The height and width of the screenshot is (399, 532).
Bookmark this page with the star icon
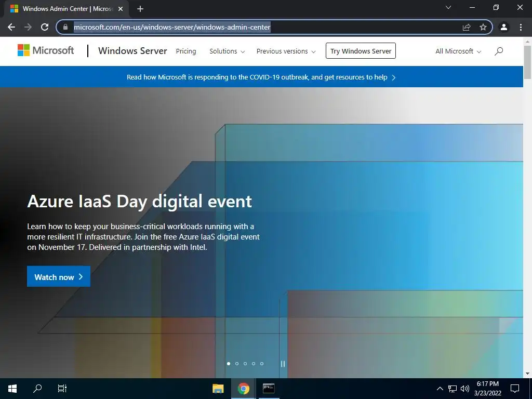483,27
